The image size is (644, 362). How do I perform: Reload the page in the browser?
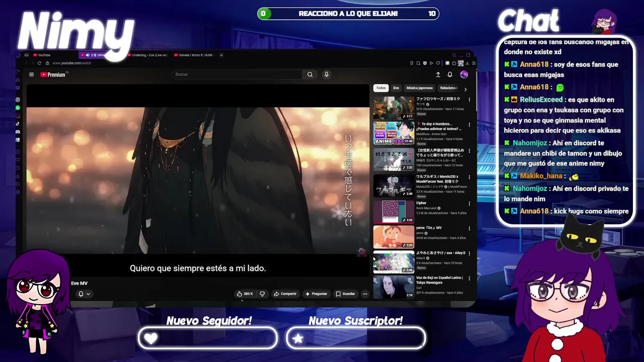click(x=39, y=63)
